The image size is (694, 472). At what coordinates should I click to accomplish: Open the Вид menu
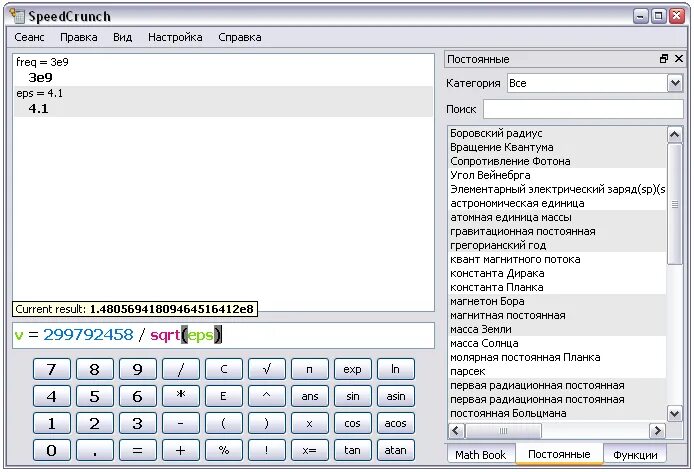coord(123,37)
